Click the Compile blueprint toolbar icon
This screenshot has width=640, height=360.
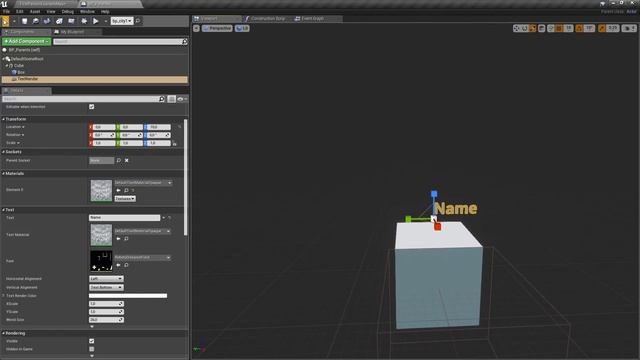5,21
